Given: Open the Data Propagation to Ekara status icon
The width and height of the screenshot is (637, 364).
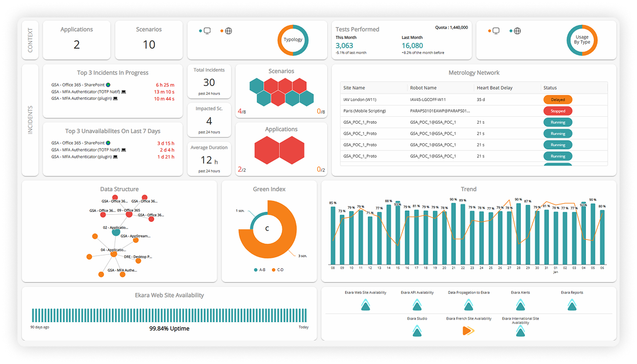Looking at the screenshot, I should pos(468,304).
